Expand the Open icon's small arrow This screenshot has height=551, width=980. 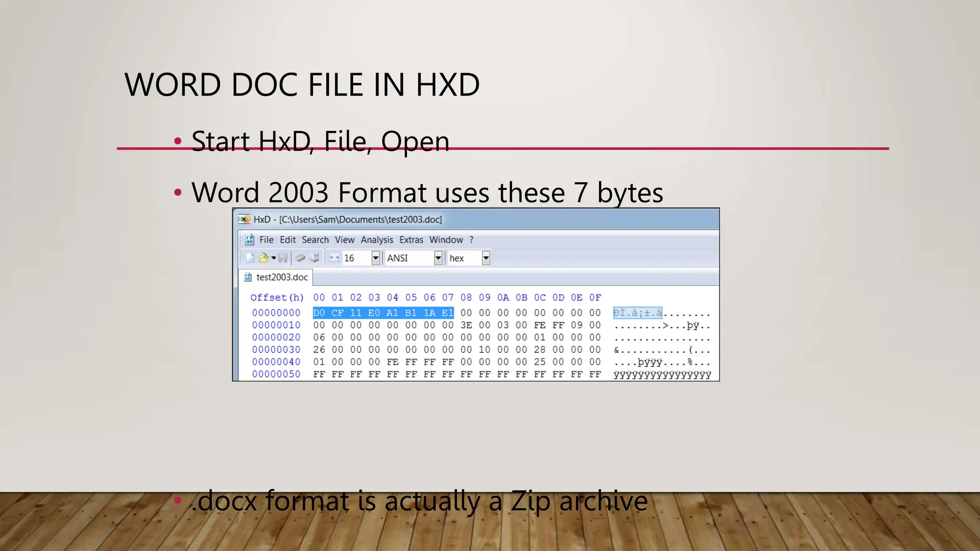pos(273,258)
